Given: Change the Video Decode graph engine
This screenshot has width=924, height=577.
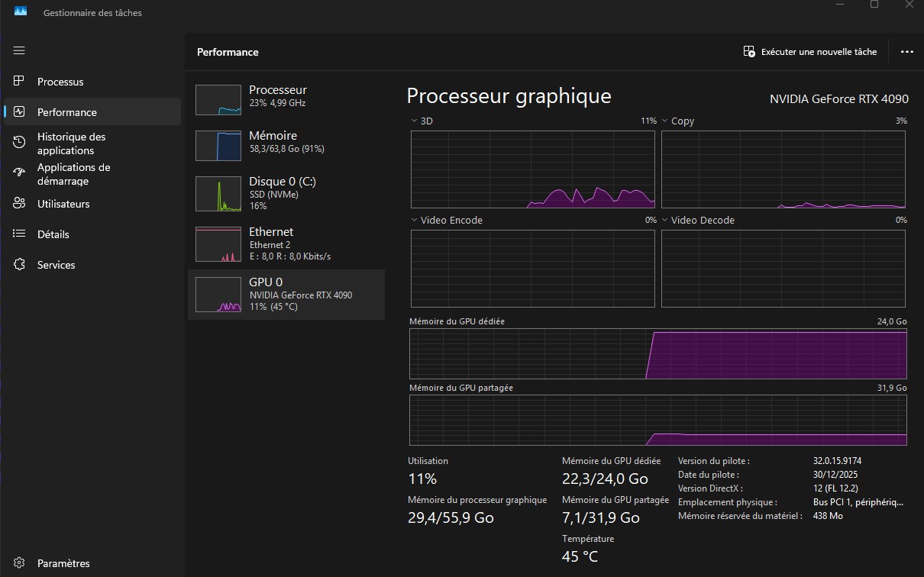Looking at the screenshot, I should pos(665,220).
